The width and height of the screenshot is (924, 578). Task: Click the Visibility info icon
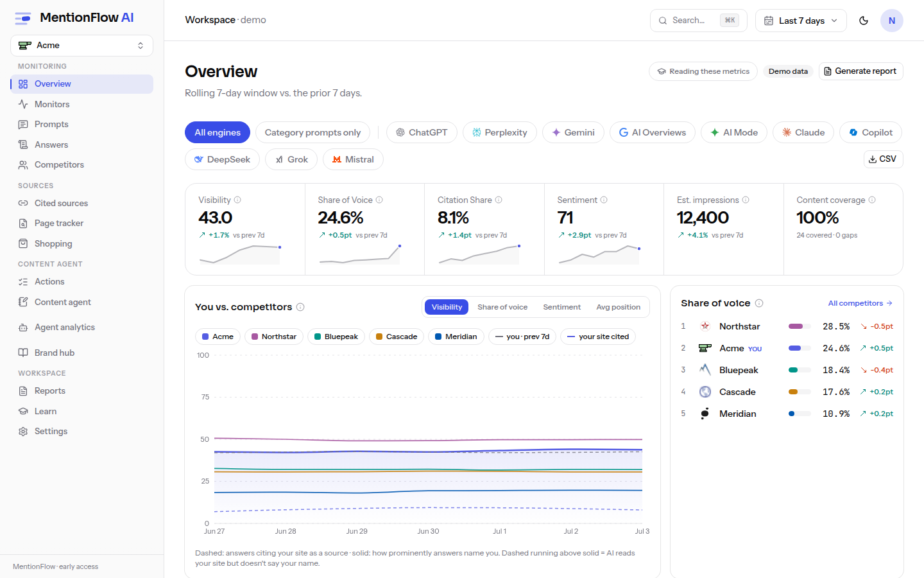pos(237,200)
